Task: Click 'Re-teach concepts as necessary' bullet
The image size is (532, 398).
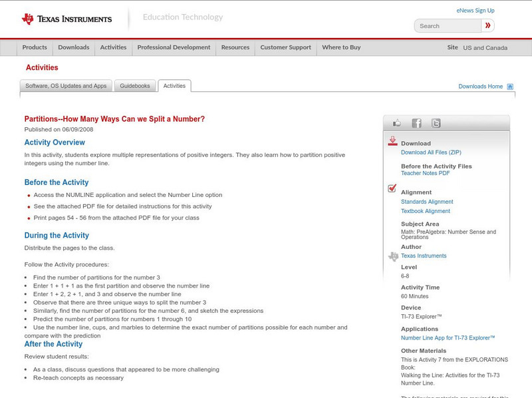Action: [78, 378]
